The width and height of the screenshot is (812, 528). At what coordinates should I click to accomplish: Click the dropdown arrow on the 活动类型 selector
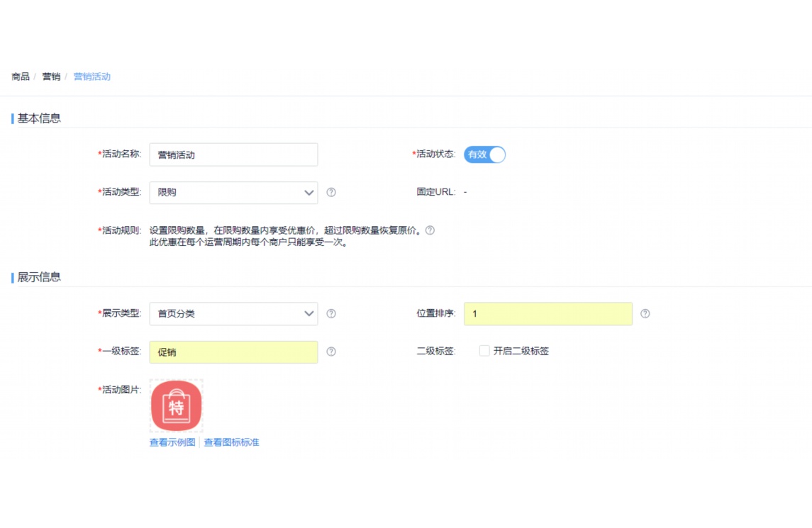pos(308,192)
